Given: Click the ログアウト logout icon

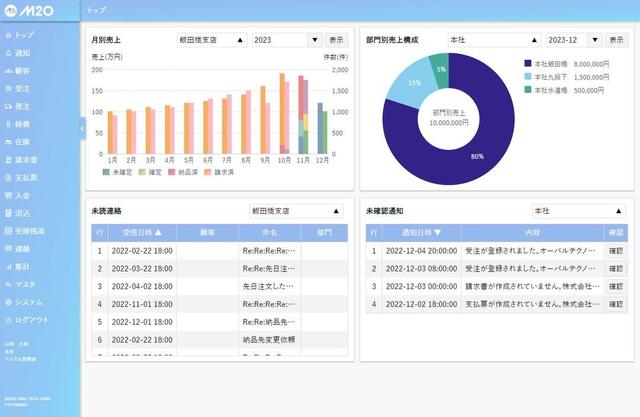Looking at the screenshot, I should point(9,320).
